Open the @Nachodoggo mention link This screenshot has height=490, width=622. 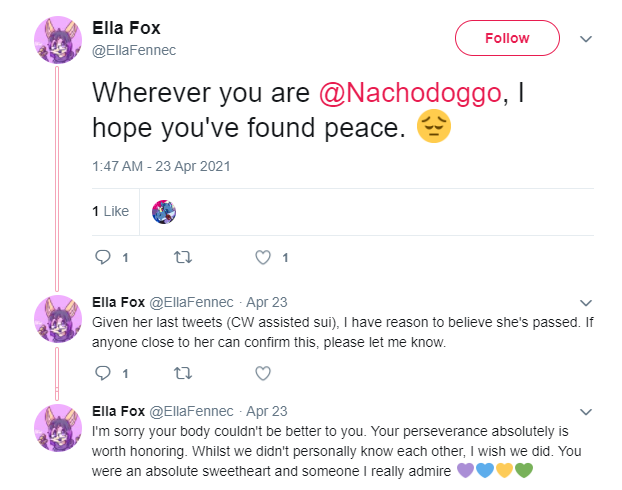(x=411, y=93)
